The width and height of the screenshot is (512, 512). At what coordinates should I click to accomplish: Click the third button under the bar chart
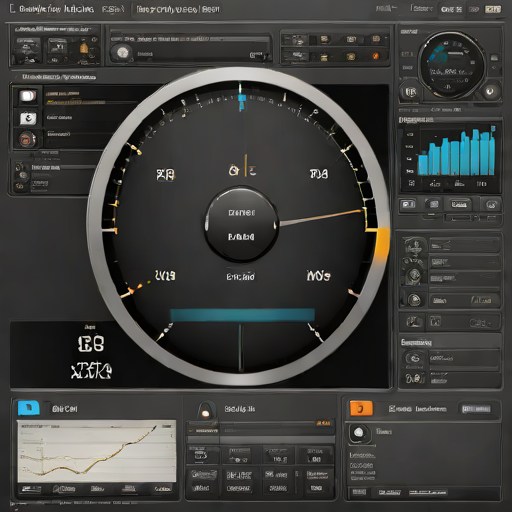(460, 204)
